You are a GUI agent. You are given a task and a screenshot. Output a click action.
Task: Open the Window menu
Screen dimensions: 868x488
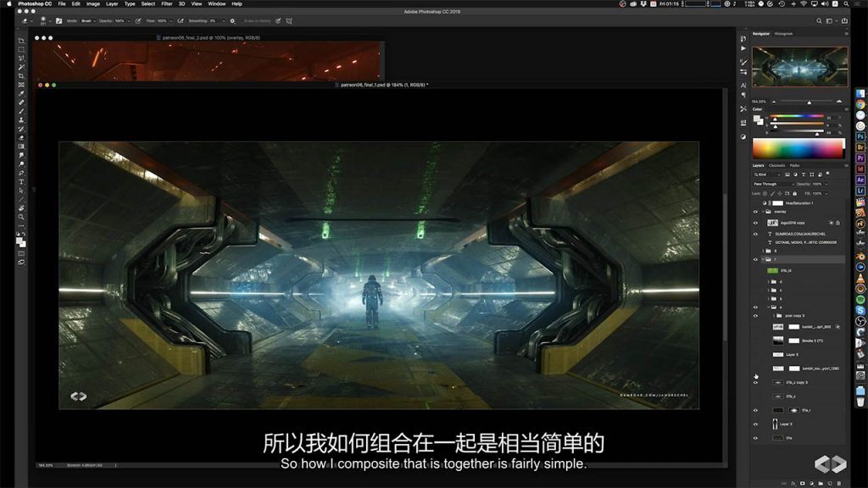tap(216, 4)
